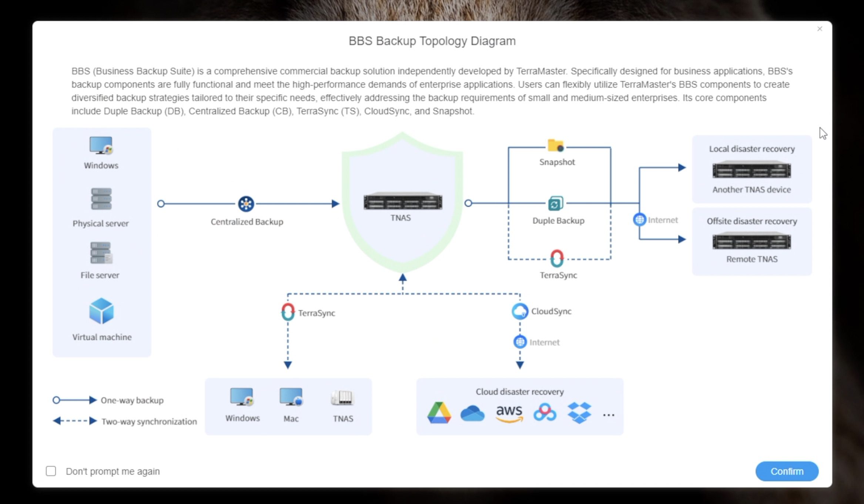The width and height of the screenshot is (864, 504).
Task: Click the Centralized Backup icon
Action: [246, 204]
